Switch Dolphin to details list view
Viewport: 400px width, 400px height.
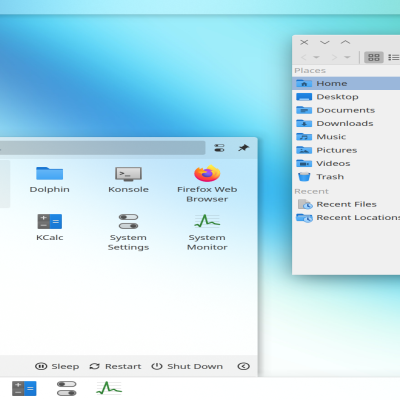(x=394, y=57)
